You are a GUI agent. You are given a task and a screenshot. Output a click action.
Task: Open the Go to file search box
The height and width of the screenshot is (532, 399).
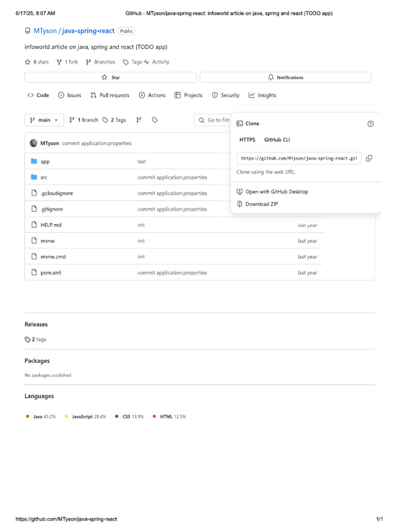point(213,120)
